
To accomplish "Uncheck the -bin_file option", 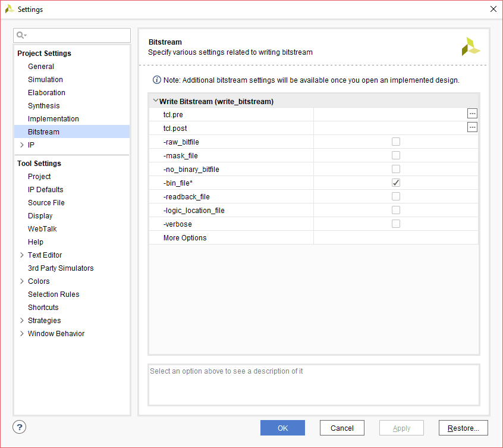I will [396, 183].
